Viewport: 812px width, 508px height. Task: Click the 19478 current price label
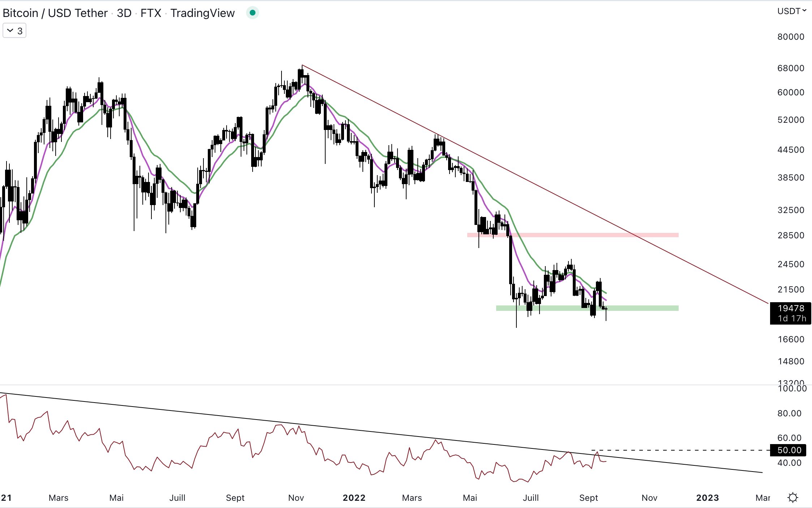[791, 308]
